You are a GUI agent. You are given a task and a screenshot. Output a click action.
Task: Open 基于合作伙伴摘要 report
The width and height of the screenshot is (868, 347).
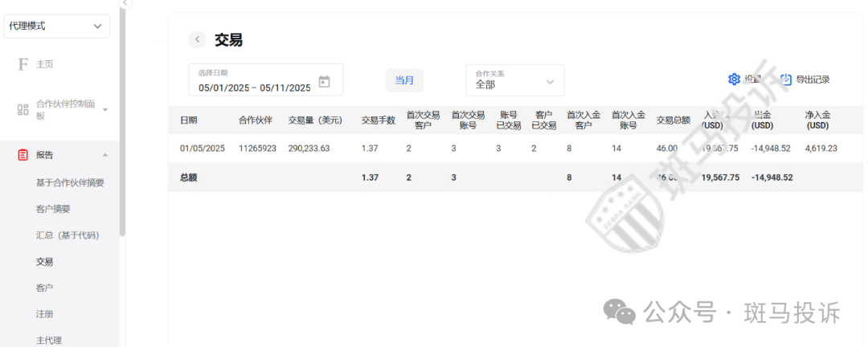[70, 182]
